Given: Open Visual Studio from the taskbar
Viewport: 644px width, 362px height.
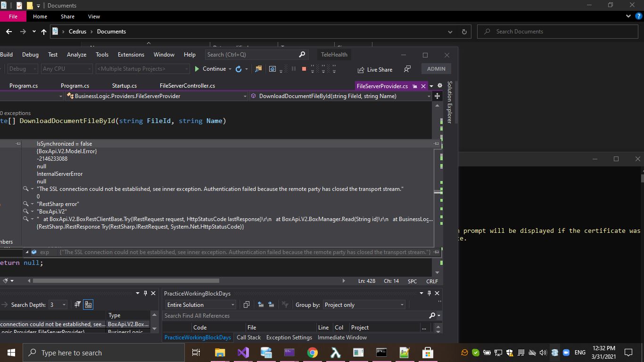Looking at the screenshot, I should click(x=243, y=353).
